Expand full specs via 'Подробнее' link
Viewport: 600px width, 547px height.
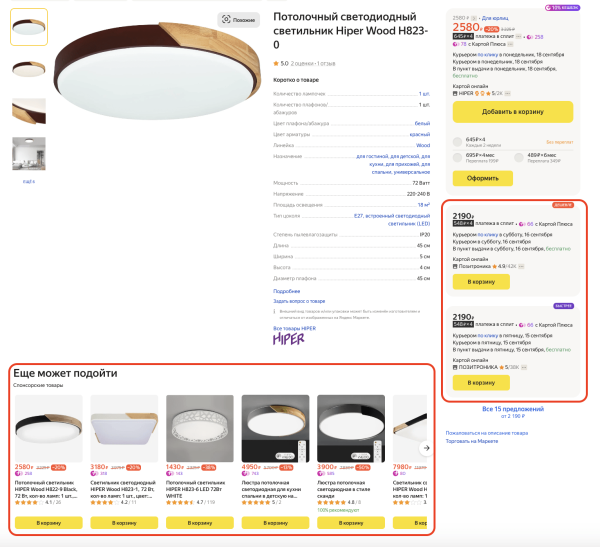click(287, 291)
